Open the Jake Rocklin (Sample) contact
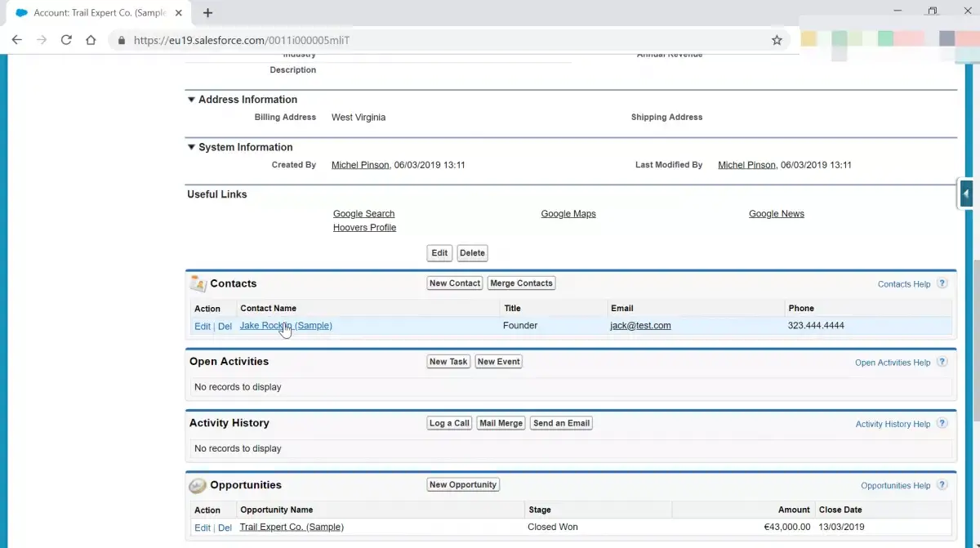Image resolution: width=980 pixels, height=548 pixels. coord(286,326)
